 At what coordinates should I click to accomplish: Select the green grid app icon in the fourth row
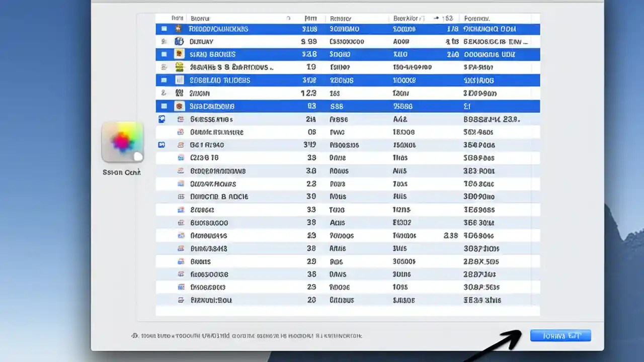point(179,66)
